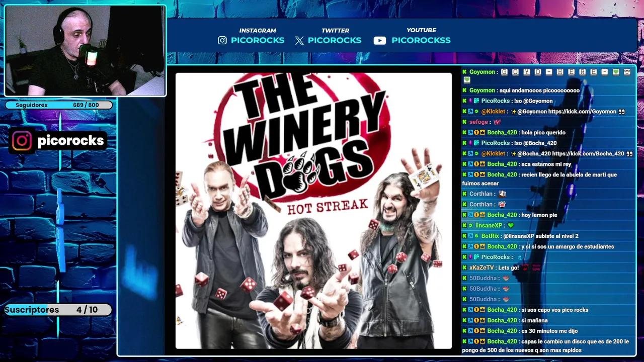Click the picorocks label beside Instagram logo
The image size is (644, 362).
pyautogui.click(x=70, y=141)
